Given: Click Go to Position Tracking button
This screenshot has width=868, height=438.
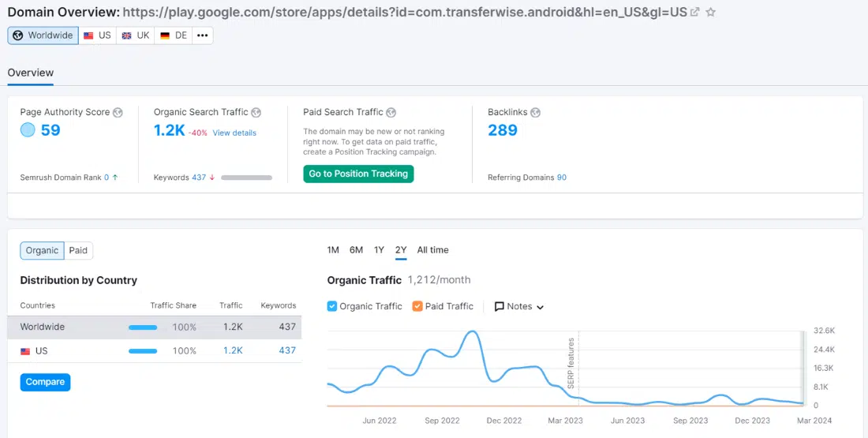Looking at the screenshot, I should [x=358, y=174].
